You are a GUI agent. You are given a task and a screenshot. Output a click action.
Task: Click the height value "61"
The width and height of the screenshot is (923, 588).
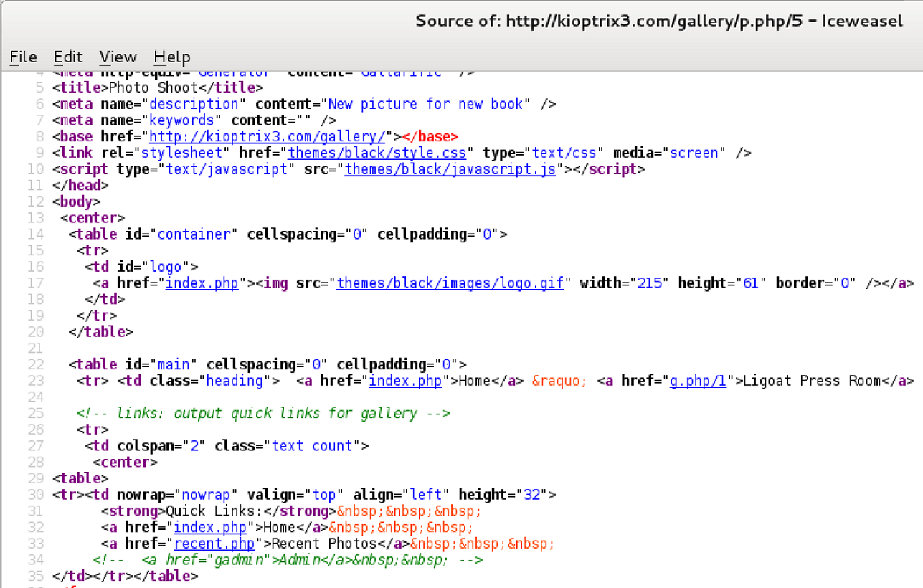pyautogui.click(x=751, y=283)
